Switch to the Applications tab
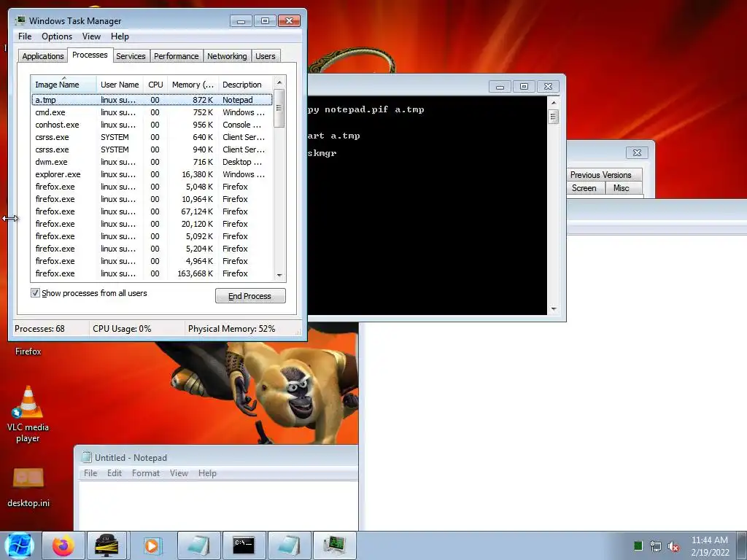Viewport: 747px width, 560px height. pyautogui.click(x=43, y=56)
